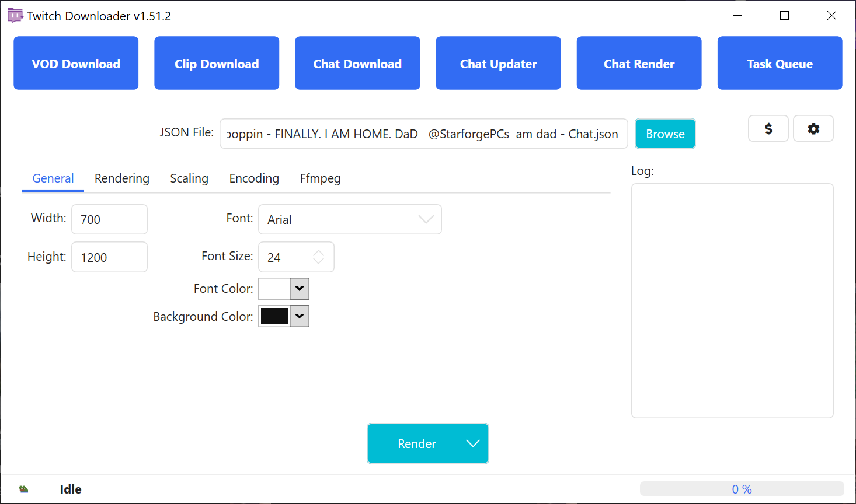Browse for a chat JSON file
Viewport: 856px width, 504px height.
[x=665, y=134]
